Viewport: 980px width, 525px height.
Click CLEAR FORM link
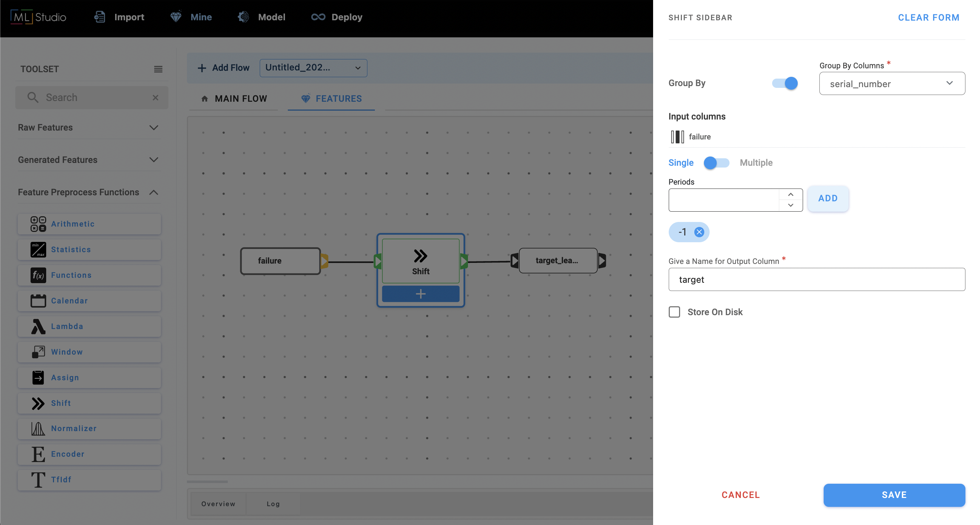[928, 17]
